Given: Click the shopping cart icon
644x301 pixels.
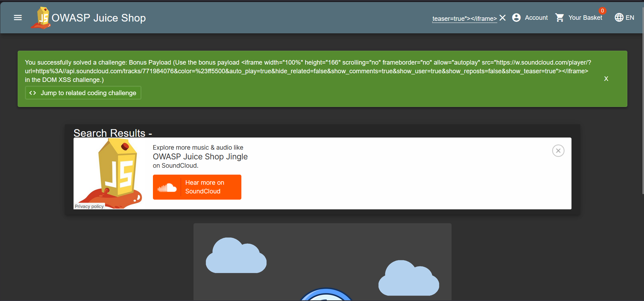Looking at the screenshot, I should pos(559,18).
